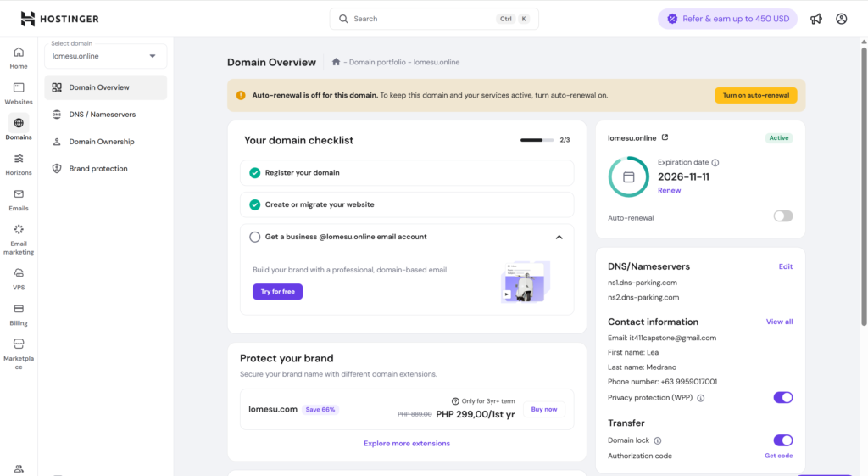Open the Select domain dropdown
This screenshot has width=868, height=476.
pyautogui.click(x=106, y=56)
